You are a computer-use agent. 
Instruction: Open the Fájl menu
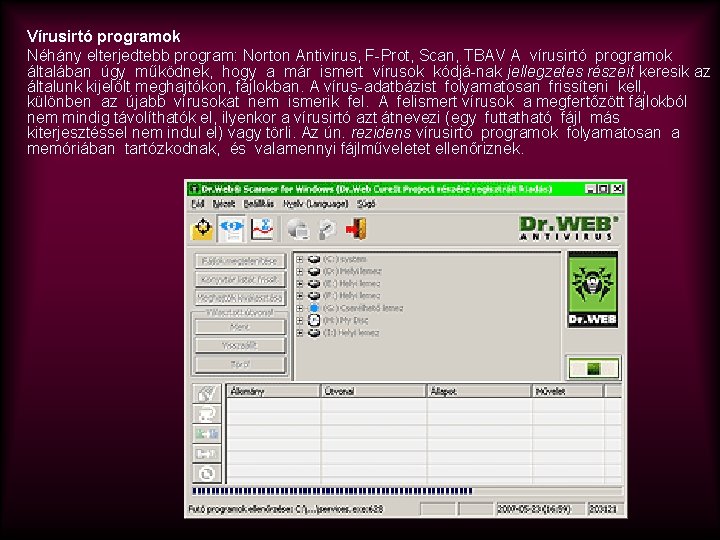[x=197, y=203]
